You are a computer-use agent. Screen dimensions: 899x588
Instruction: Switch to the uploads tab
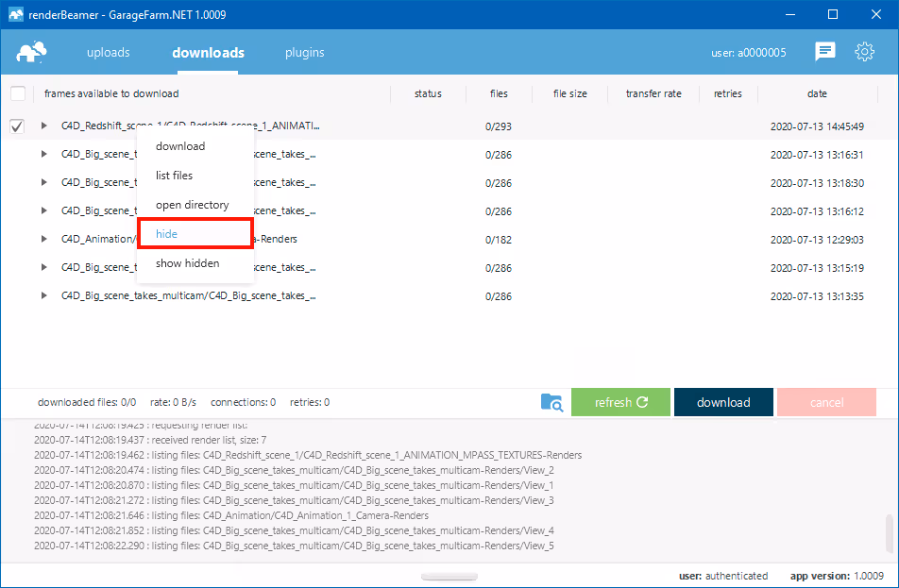[x=109, y=53]
